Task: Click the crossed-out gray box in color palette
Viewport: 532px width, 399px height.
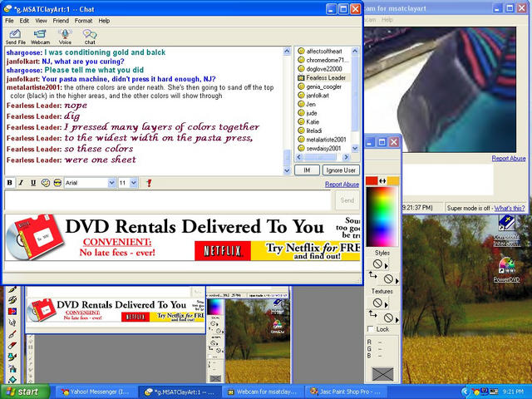Action: click(x=382, y=374)
